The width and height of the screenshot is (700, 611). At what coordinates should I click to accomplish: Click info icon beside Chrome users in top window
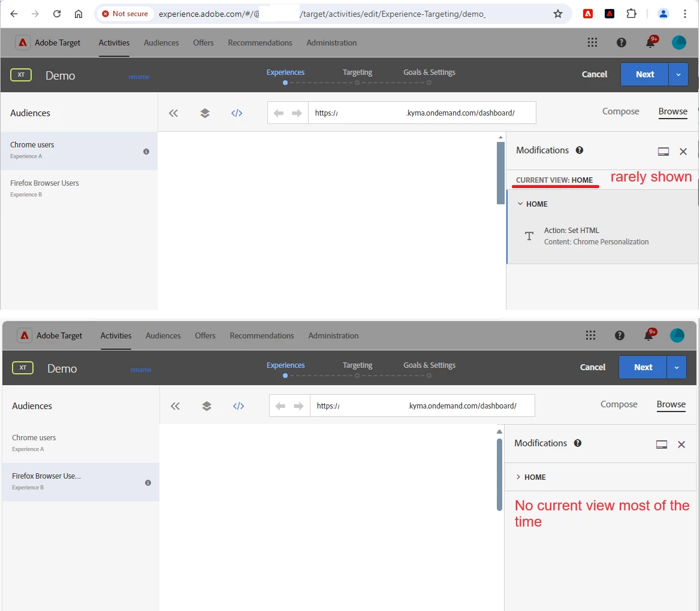pos(146,152)
